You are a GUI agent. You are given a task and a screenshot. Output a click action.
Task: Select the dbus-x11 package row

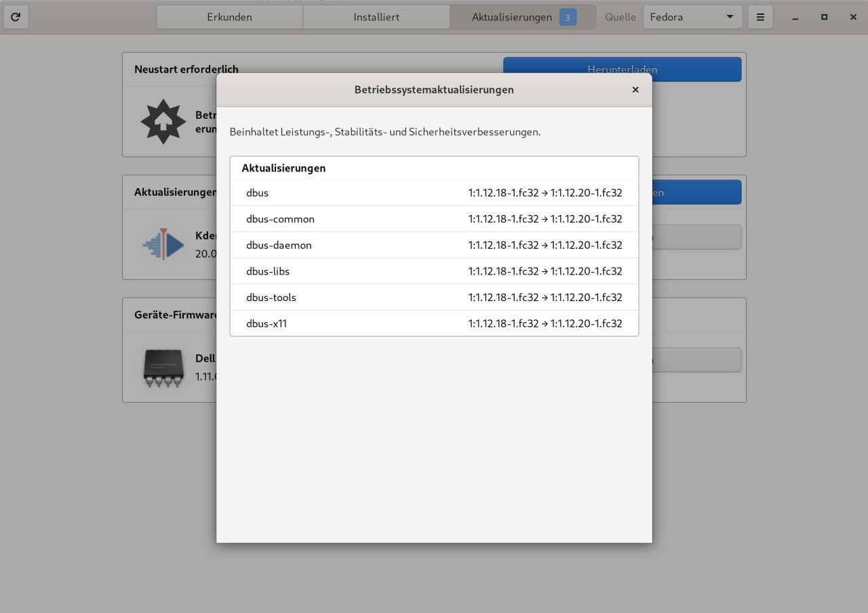pos(434,323)
